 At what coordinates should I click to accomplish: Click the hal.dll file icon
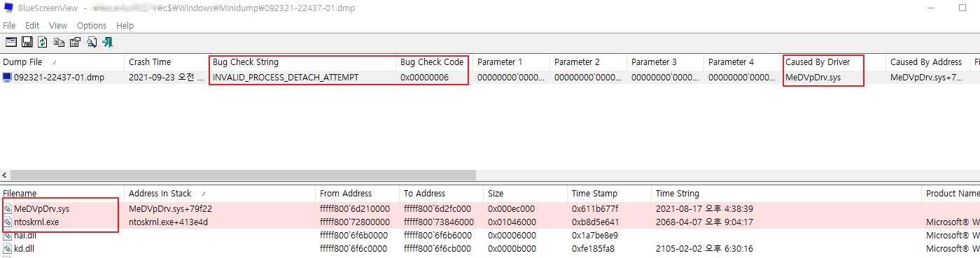tap(8, 236)
